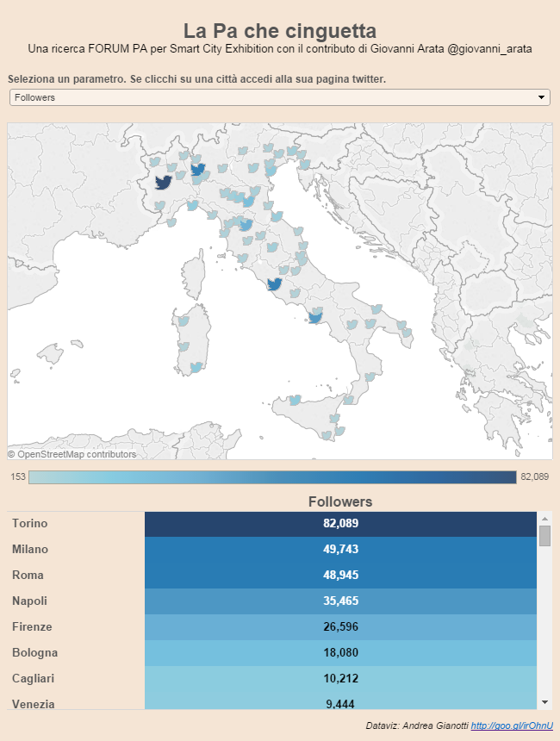560x741 pixels.
Task: Select Milano's Twitter bird on the map
Action: tap(197, 170)
